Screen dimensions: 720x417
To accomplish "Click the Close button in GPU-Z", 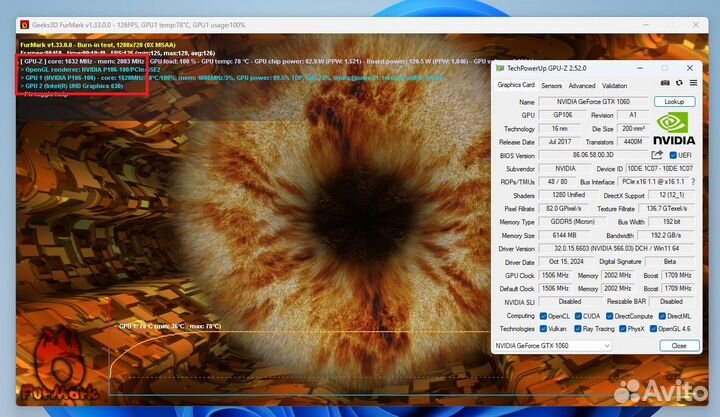I will (x=679, y=346).
